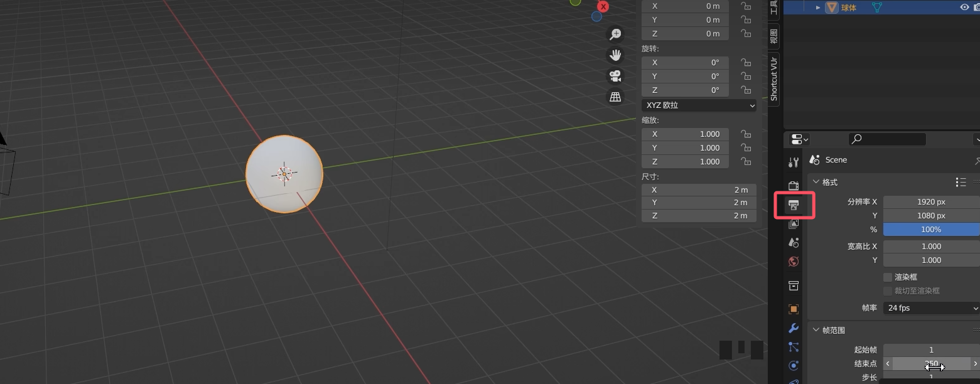
Task: Toggle the lock for scale X
Action: pyautogui.click(x=746, y=134)
